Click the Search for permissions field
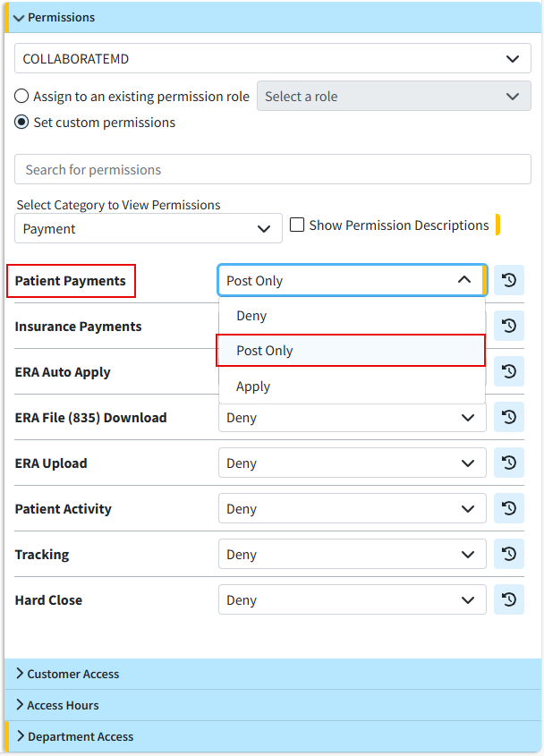The height and width of the screenshot is (756, 544). [x=272, y=170]
